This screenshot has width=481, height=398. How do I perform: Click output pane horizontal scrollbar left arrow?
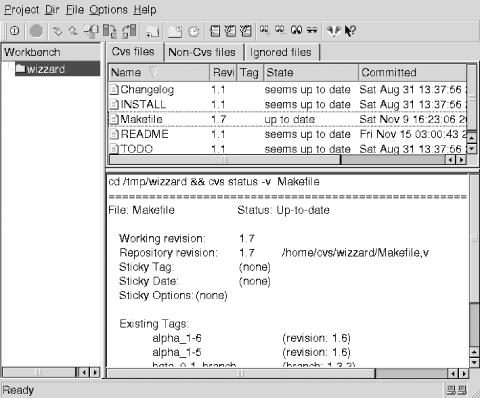pyautogui.click(x=453, y=374)
